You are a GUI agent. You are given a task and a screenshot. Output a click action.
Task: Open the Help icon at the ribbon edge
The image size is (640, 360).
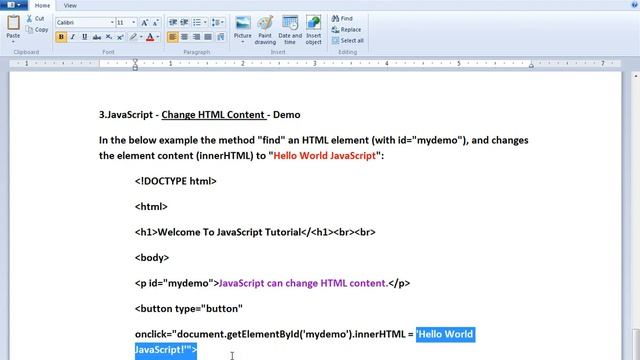click(x=635, y=4)
